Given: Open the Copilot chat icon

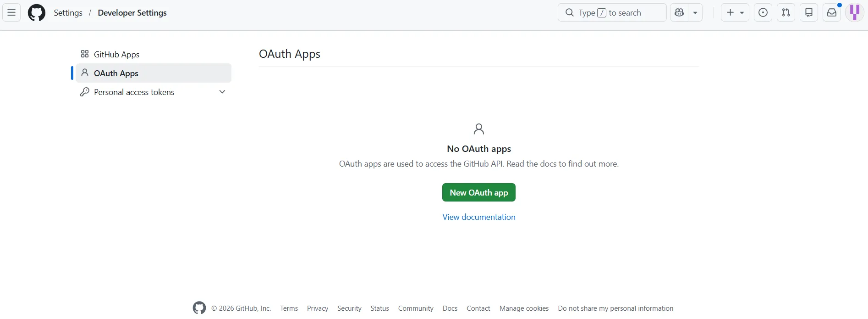Looking at the screenshot, I should coord(679,12).
